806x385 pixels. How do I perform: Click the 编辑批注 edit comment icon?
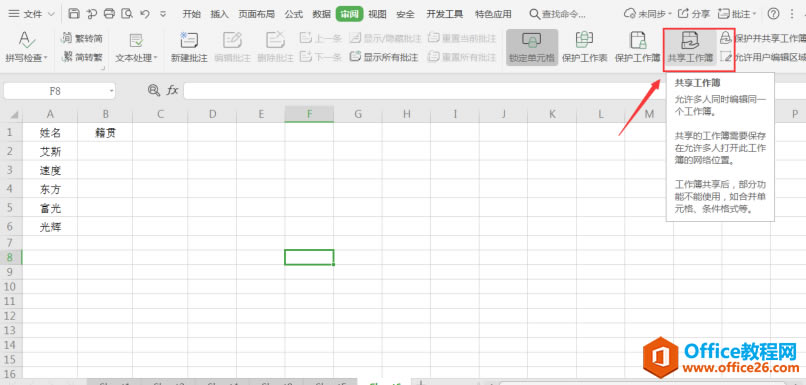(232, 40)
